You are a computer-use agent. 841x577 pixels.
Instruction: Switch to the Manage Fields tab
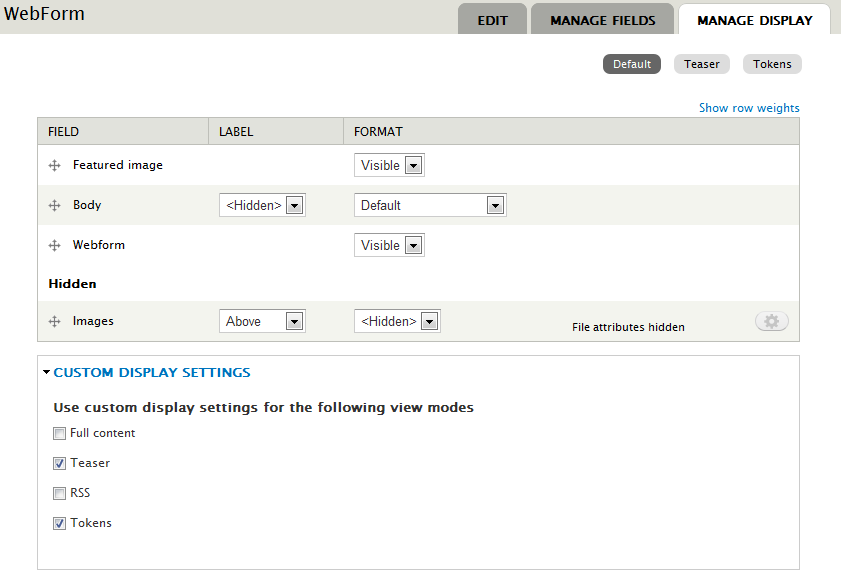602,20
